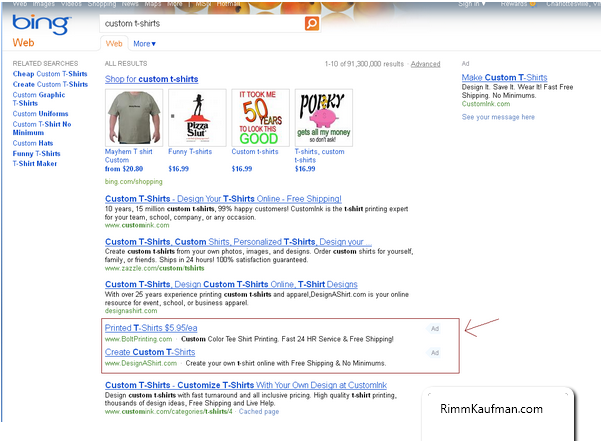The image size is (606, 441).
Task: Open the Advanced search link
Action: [x=425, y=64]
